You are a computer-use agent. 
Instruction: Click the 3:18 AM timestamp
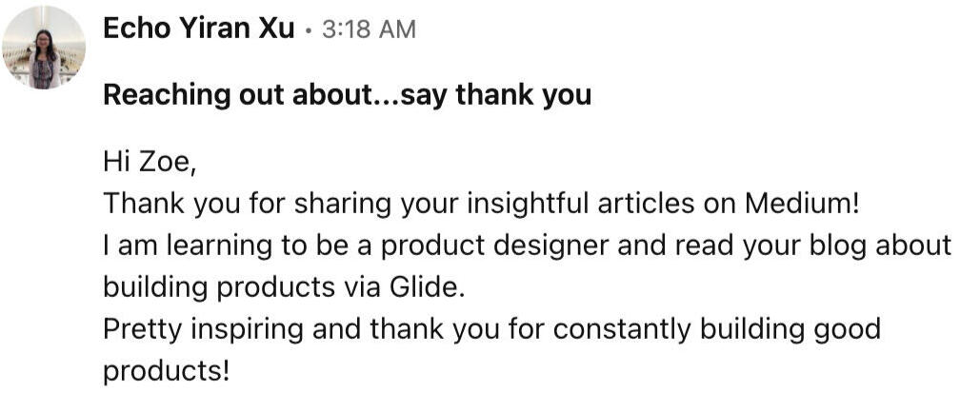point(369,29)
